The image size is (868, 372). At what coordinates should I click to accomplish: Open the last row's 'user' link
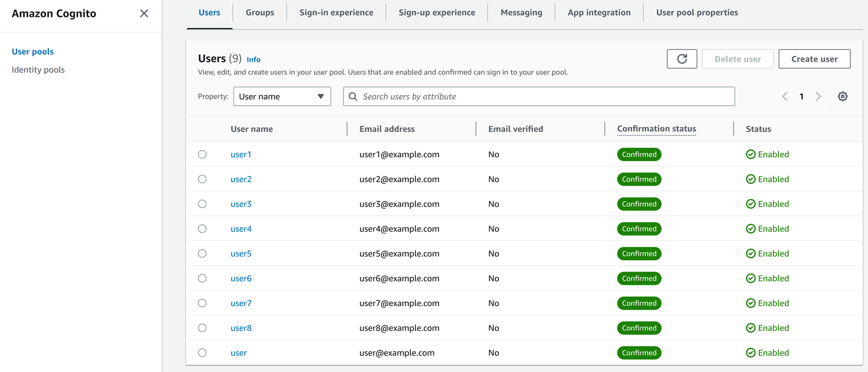tap(238, 353)
